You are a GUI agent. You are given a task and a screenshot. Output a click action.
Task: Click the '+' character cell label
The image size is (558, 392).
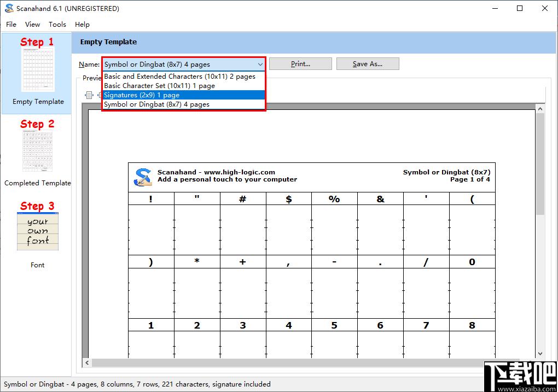click(243, 262)
